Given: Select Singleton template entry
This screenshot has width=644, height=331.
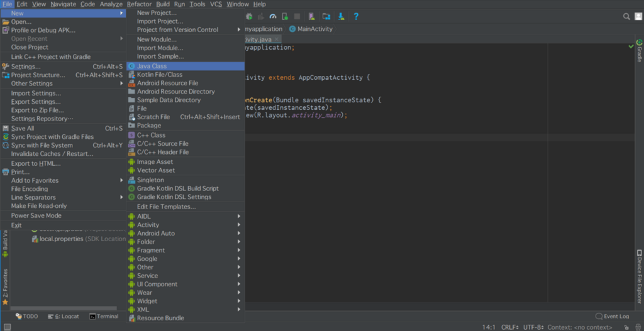Looking at the screenshot, I should tap(186, 180).
